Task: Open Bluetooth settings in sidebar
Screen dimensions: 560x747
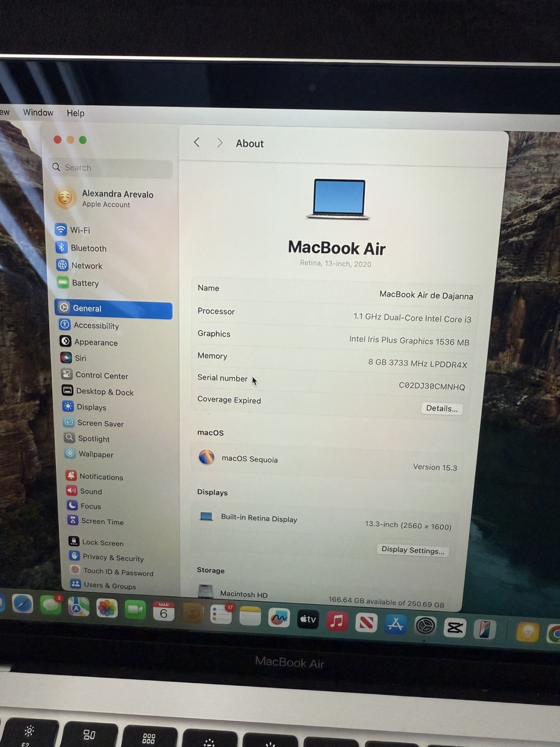Action: point(81,248)
